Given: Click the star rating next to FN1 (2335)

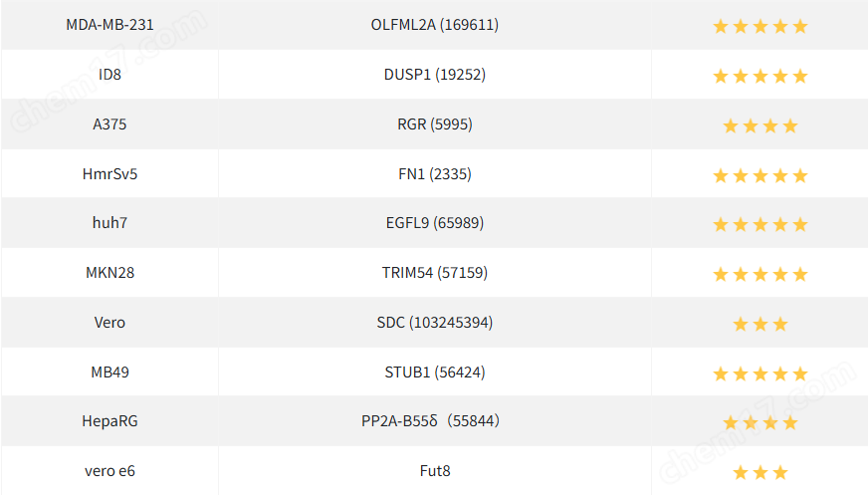Looking at the screenshot, I should point(759,175).
